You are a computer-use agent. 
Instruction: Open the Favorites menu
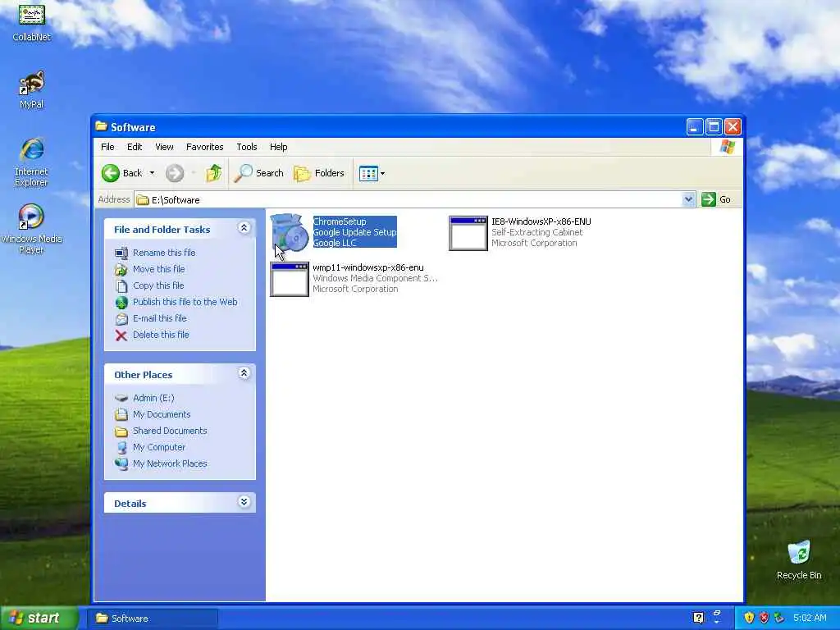204,147
